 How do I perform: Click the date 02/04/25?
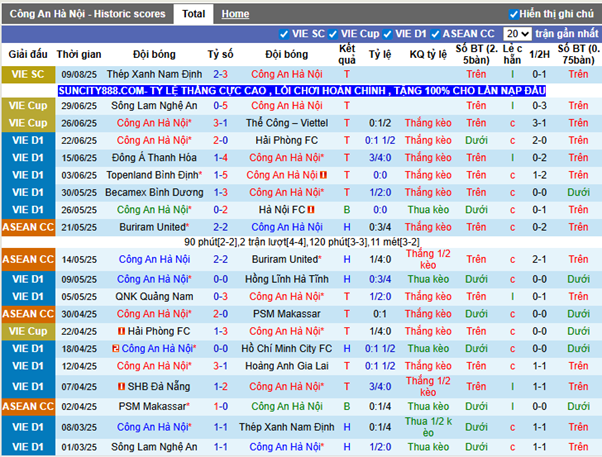79,407
